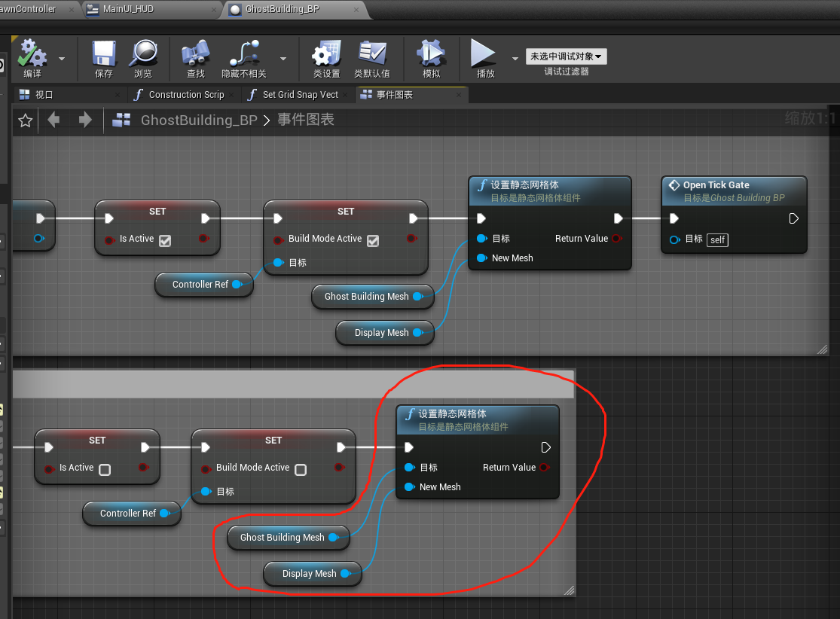
Task: Expand the Hide Unrelated options arrow
Action: point(283,59)
